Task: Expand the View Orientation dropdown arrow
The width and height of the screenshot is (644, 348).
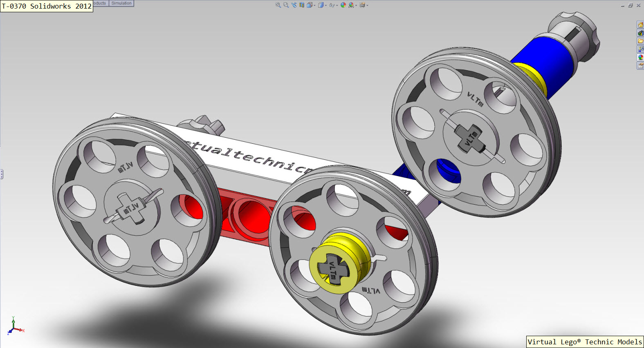Action: [314, 5]
